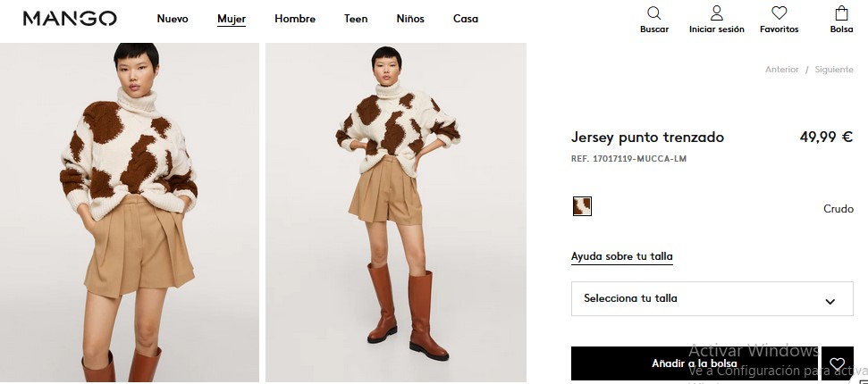This screenshot has height=384, width=868.
Task: Click the Mango logo
Action: pyautogui.click(x=70, y=19)
